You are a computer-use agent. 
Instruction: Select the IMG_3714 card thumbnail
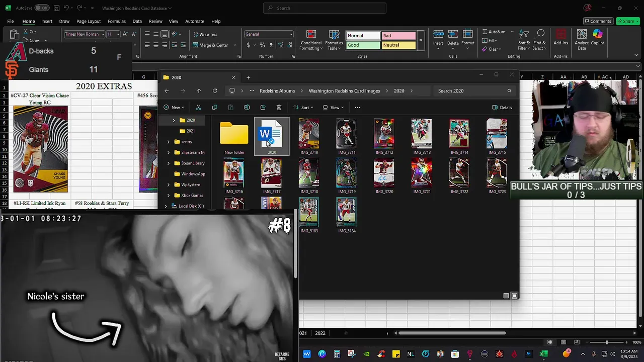(459, 137)
